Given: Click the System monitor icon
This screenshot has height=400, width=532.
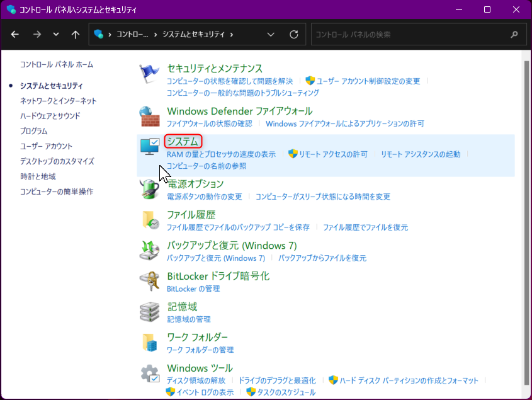Looking at the screenshot, I should [150, 147].
